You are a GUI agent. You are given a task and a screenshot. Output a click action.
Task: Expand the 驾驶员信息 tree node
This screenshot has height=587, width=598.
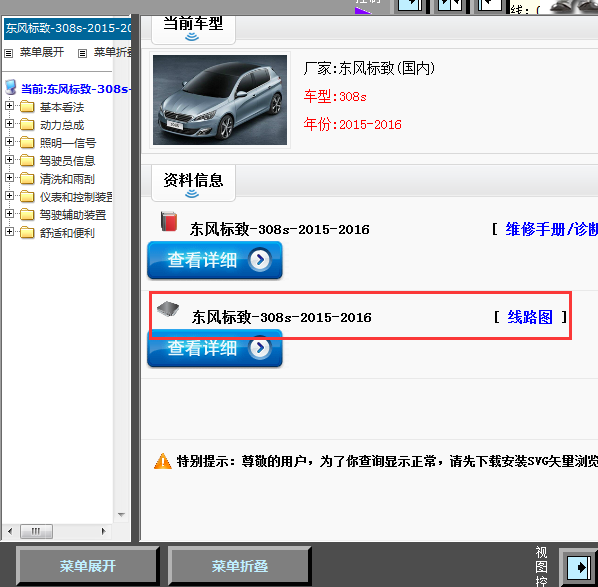coord(10,159)
